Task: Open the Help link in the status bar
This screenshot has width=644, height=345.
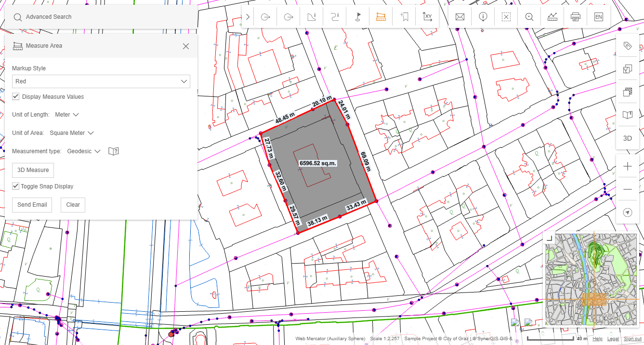Action: point(597,339)
